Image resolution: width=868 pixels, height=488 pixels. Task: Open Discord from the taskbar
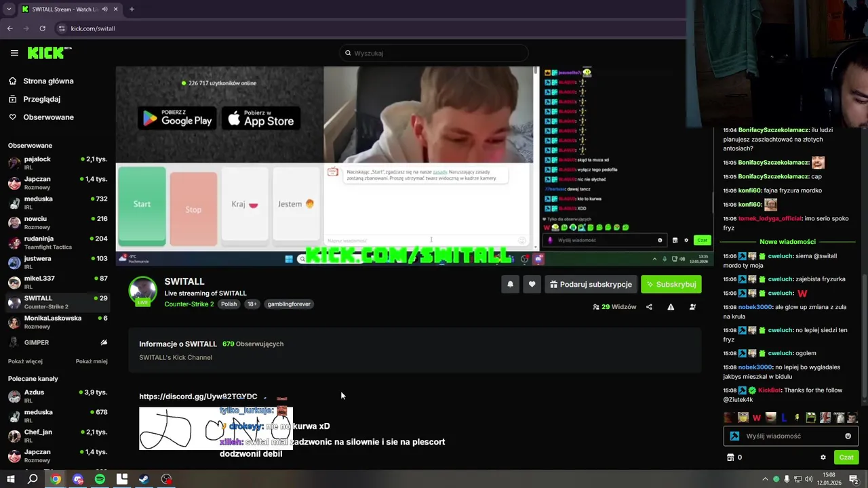78,479
